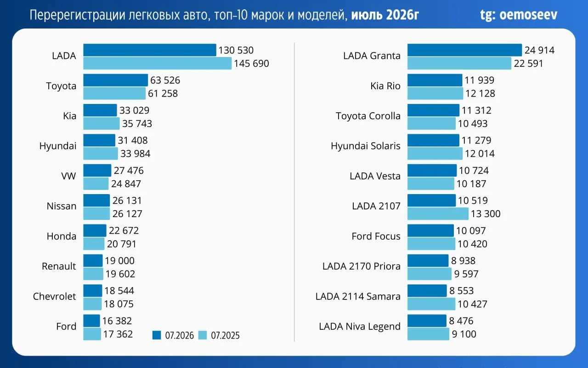Screen dimensions: 588x368
Task: Select the "LADA Granta" model label
Action: tap(372, 56)
